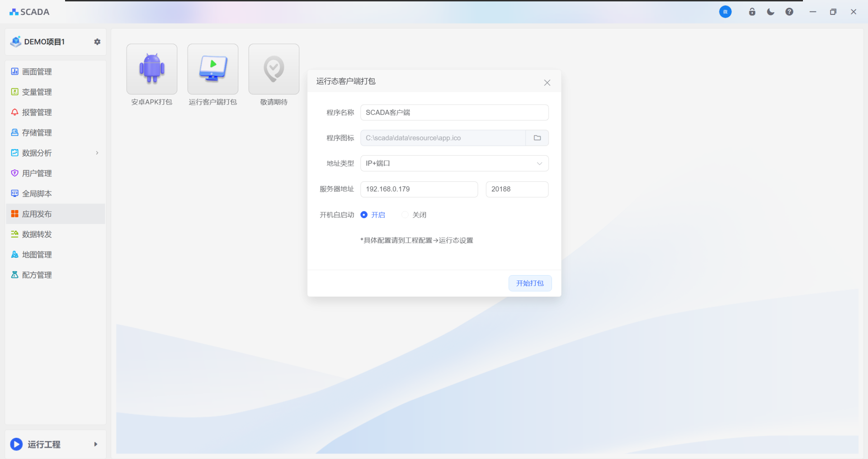The width and height of the screenshot is (868, 459).
Task: Click the 程序名称 input field
Action: coord(454,112)
